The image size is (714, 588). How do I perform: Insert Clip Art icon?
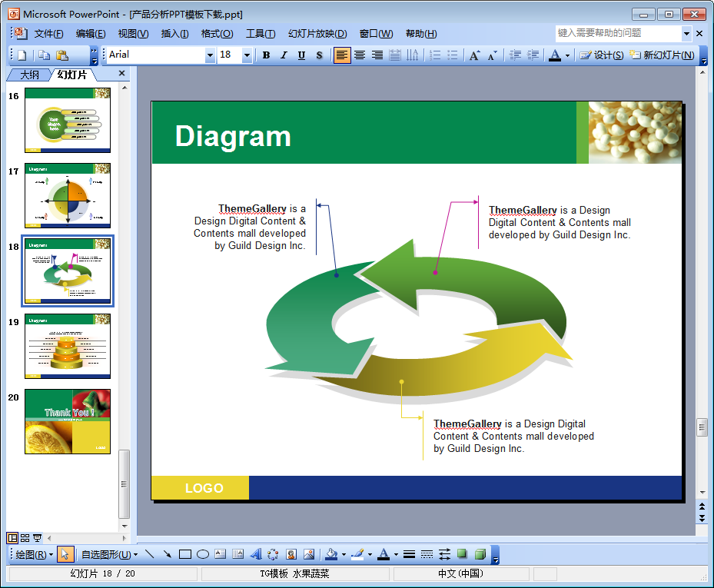pyautogui.click(x=291, y=554)
